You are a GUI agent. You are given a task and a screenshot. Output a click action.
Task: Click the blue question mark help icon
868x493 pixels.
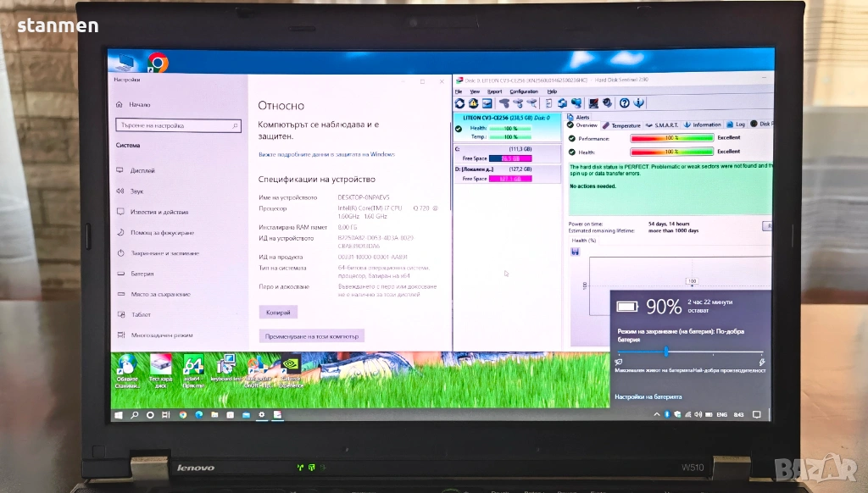(625, 102)
